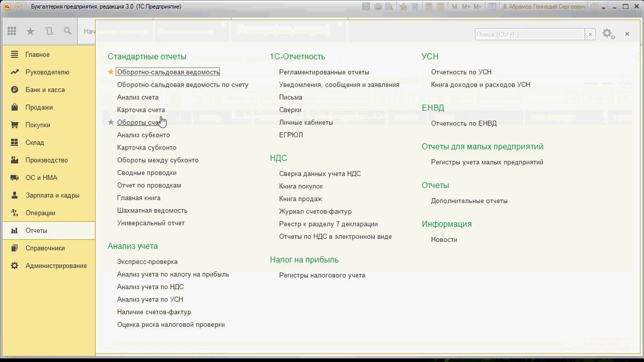Open Уведомления, сообщения и заявления
Image resolution: width=644 pixels, height=362 pixels.
pos(339,84)
